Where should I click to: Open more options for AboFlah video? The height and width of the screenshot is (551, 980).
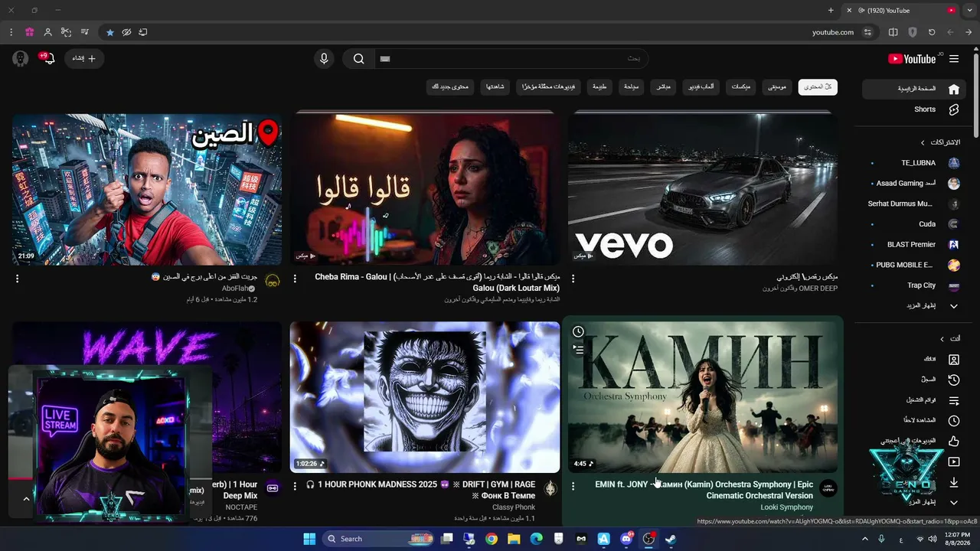click(17, 279)
